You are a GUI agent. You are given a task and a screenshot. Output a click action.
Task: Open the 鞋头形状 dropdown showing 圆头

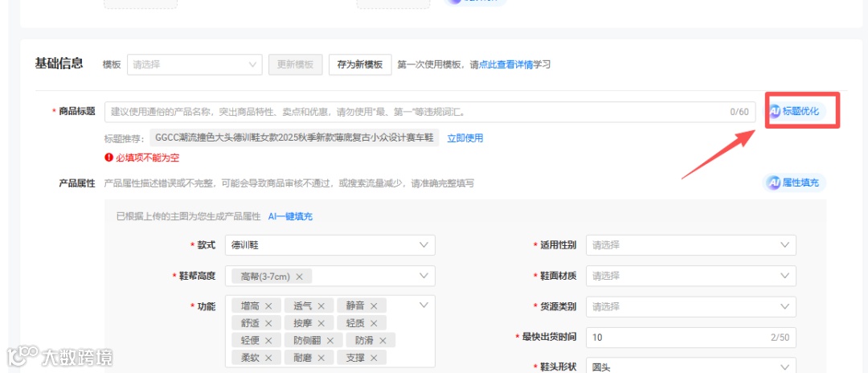pyautogui.click(x=691, y=367)
